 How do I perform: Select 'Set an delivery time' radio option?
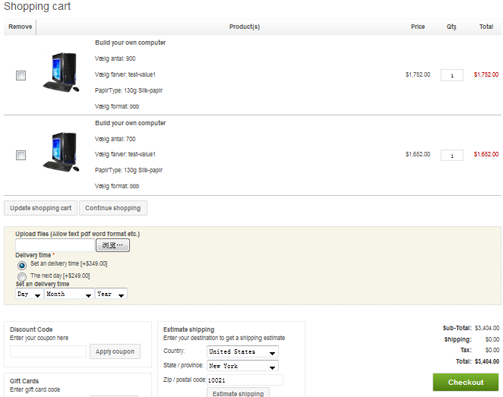pyautogui.click(x=22, y=265)
